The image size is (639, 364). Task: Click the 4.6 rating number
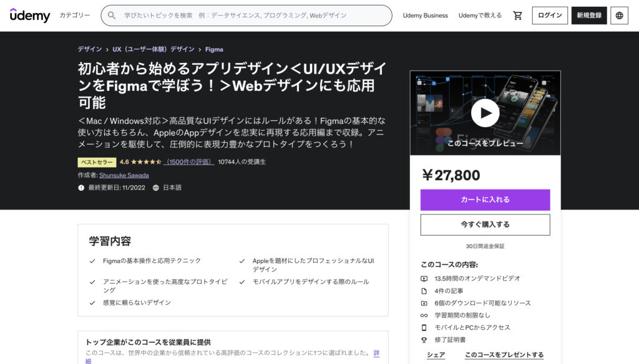124,161
